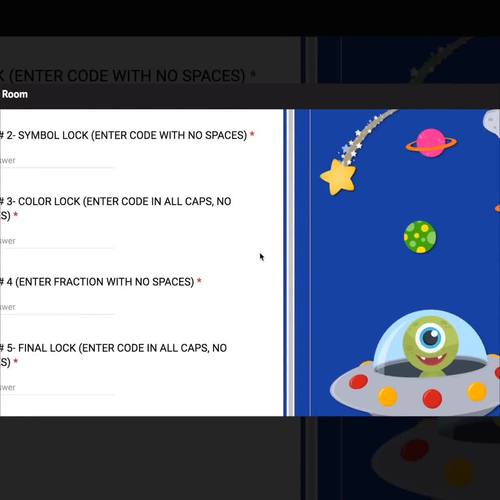Click the center red light on the UFO
The width and height of the screenshot is (500, 500).
[x=432, y=398]
